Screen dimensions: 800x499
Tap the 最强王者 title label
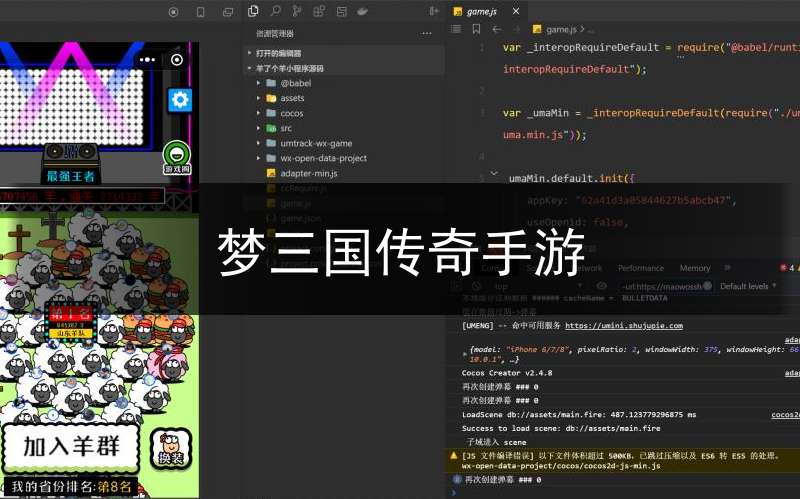[x=70, y=177]
